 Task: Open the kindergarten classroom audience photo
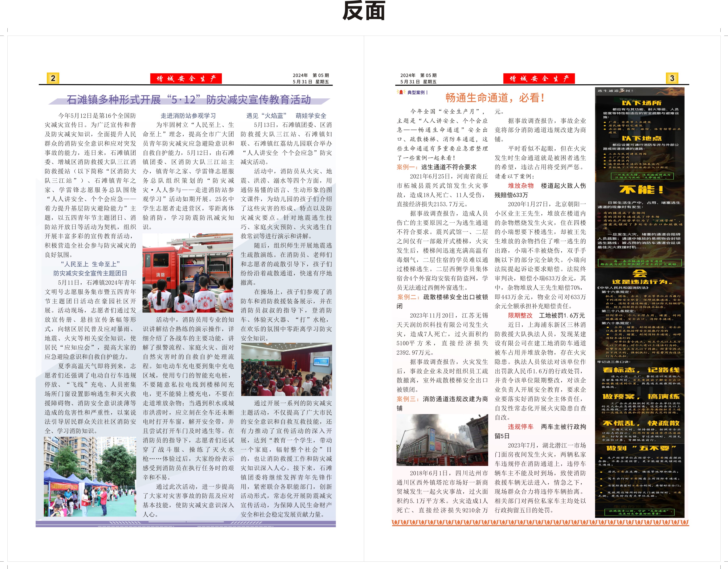click(x=287, y=370)
